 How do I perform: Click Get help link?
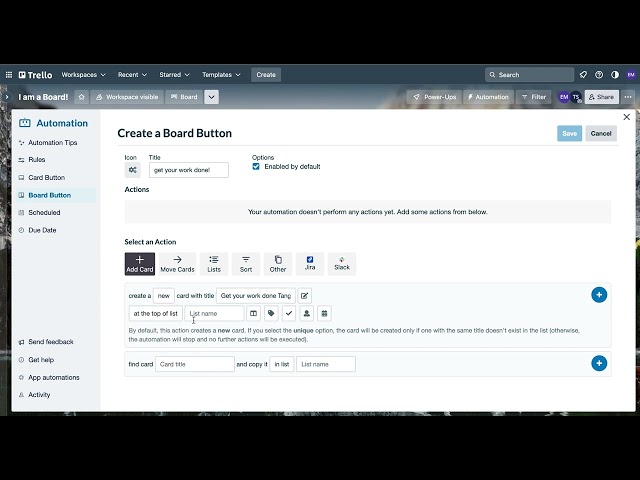(x=41, y=360)
